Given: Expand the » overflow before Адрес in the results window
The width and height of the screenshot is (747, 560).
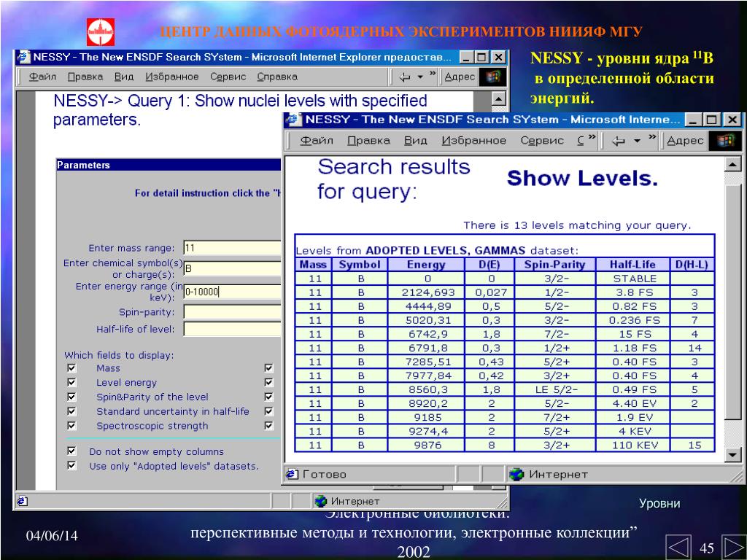Looking at the screenshot, I should 652,138.
